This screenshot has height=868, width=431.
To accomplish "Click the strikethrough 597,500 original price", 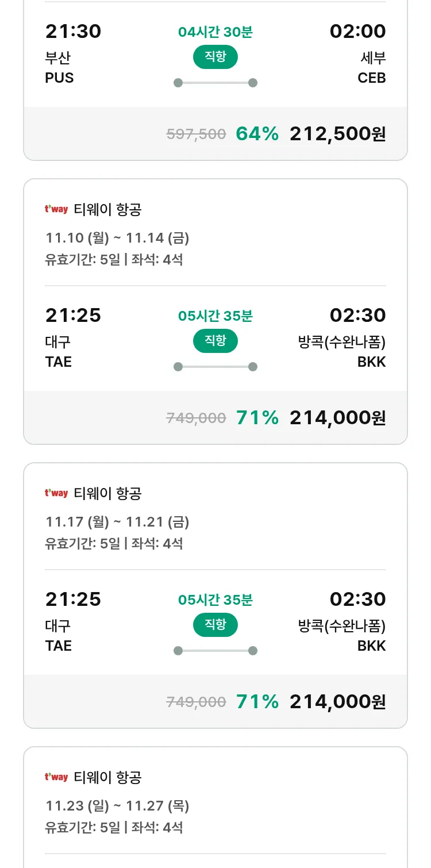I will pos(196,134).
